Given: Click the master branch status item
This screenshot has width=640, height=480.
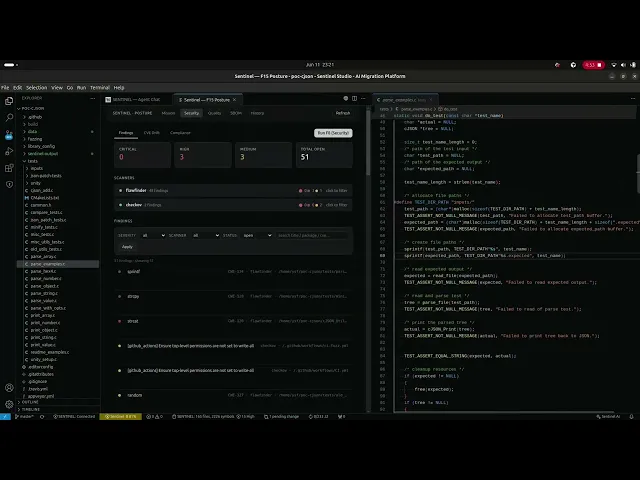Looking at the screenshot, I should [24, 416].
